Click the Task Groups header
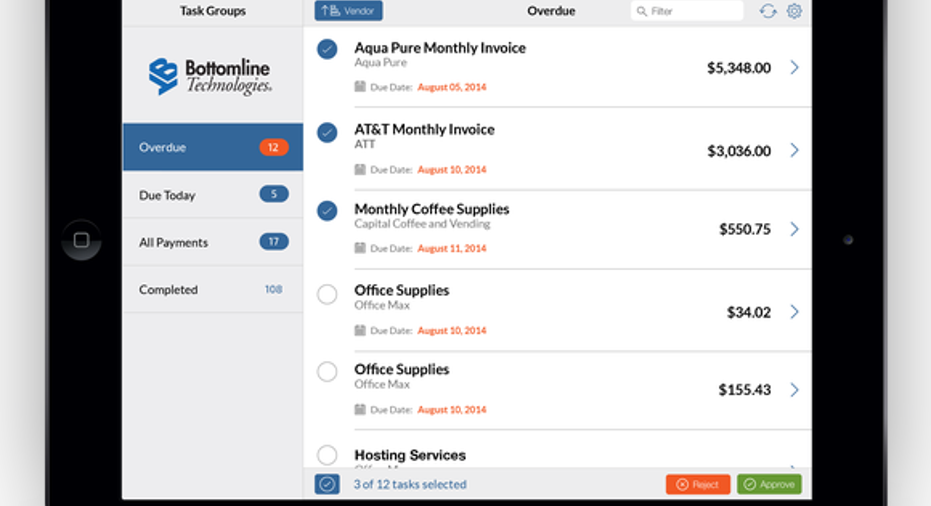The height and width of the screenshot is (506, 931). point(213,11)
